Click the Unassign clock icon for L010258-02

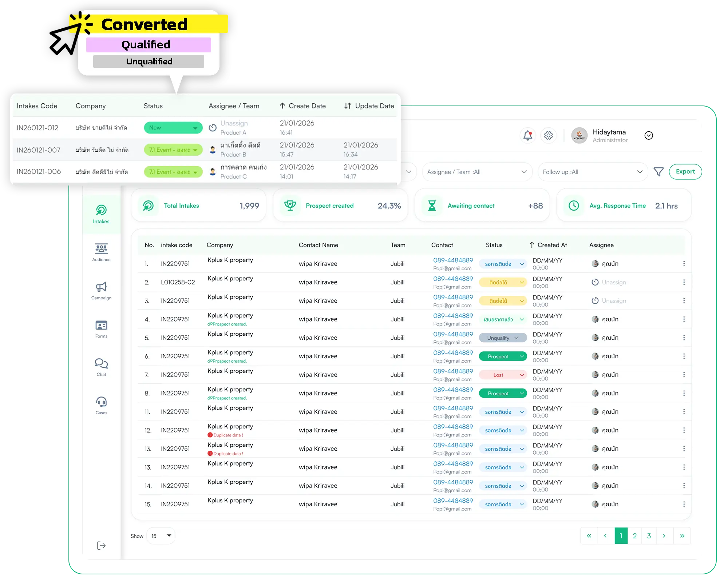coord(595,282)
